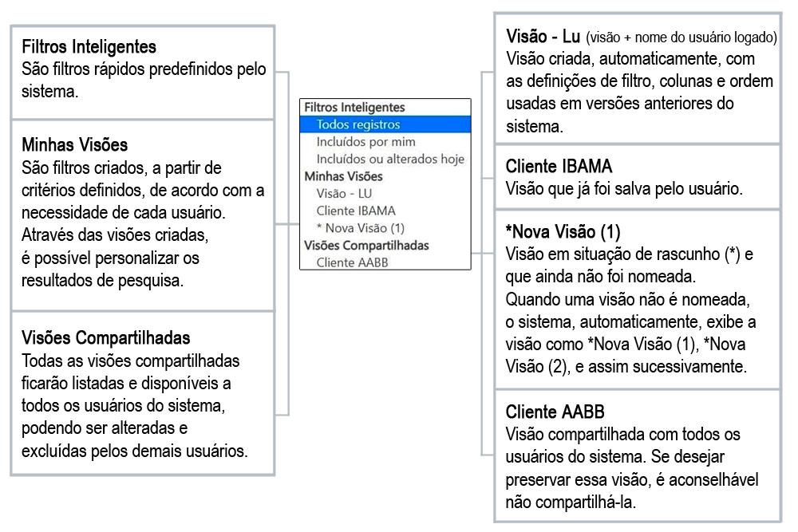
Task: Select the Todos registros filter
Action: (385, 124)
